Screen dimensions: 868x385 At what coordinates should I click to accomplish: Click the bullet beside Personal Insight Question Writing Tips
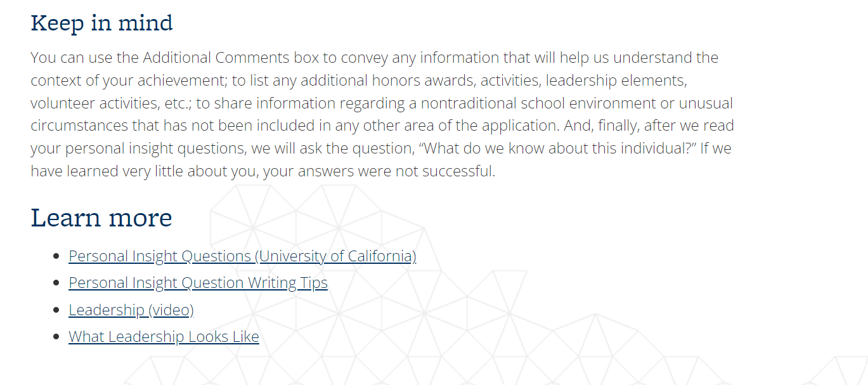tap(56, 284)
